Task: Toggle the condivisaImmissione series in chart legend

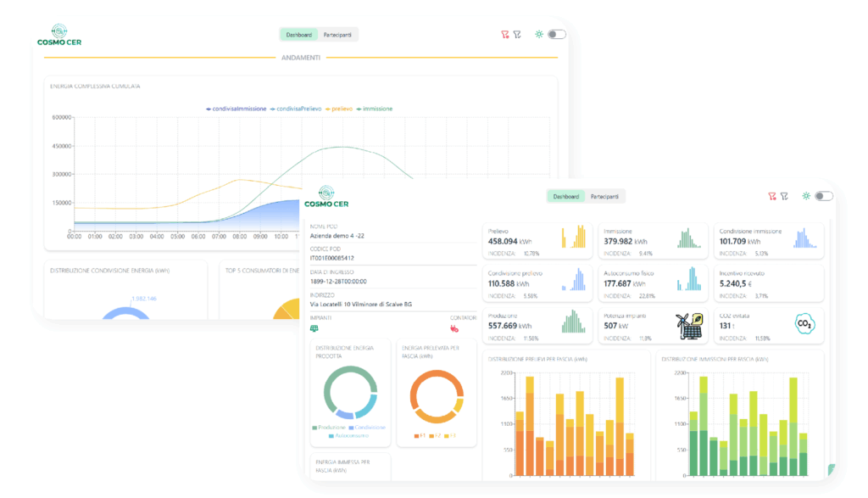Action: (x=236, y=109)
